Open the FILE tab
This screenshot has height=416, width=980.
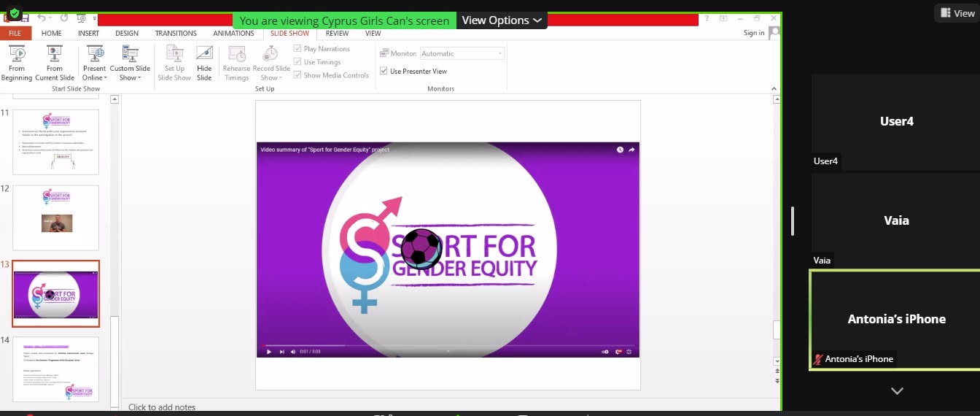click(x=15, y=33)
